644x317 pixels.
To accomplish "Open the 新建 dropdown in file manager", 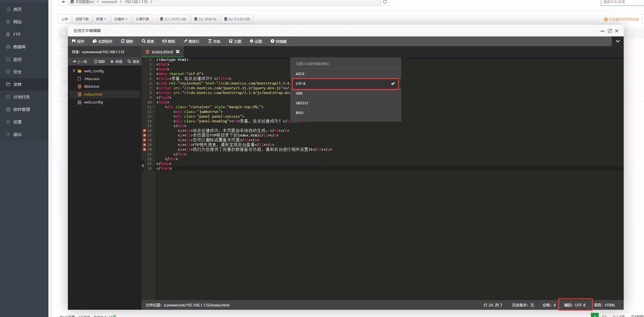I will (x=101, y=19).
